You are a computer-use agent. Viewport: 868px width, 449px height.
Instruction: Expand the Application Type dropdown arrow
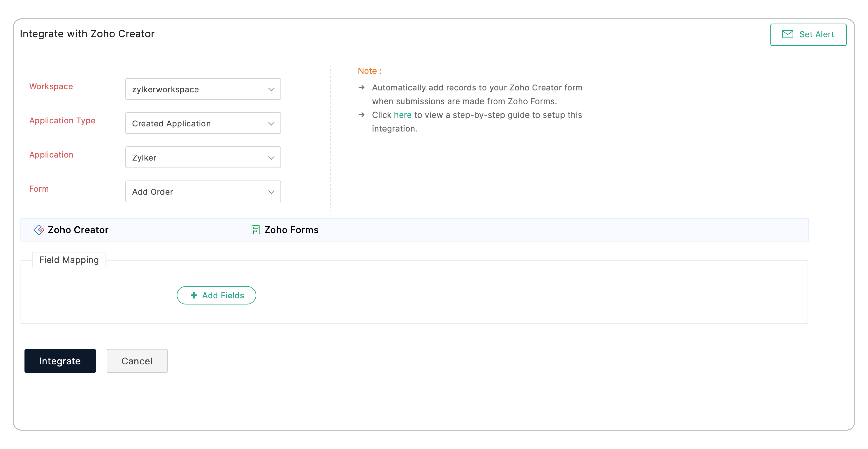click(x=271, y=123)
